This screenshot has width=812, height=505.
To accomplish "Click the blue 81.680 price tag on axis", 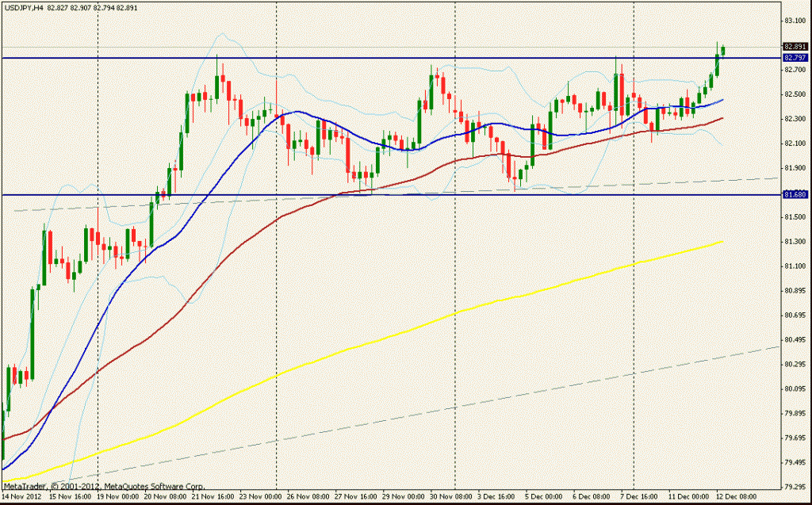I will click(794, 194).
